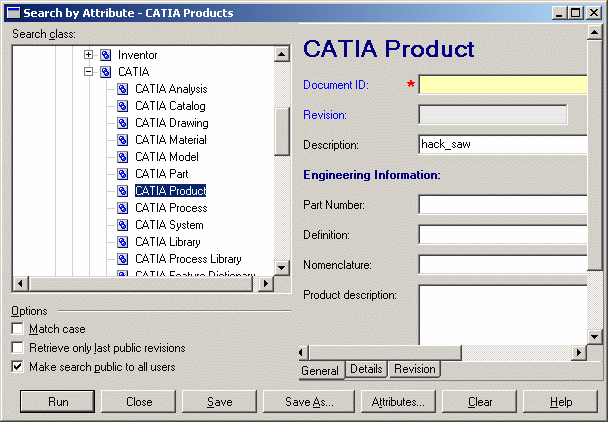608x422 pixels.
Task: Click the form panel scroll right arrow
Action: pyautogui.click(x=579, y=352)
